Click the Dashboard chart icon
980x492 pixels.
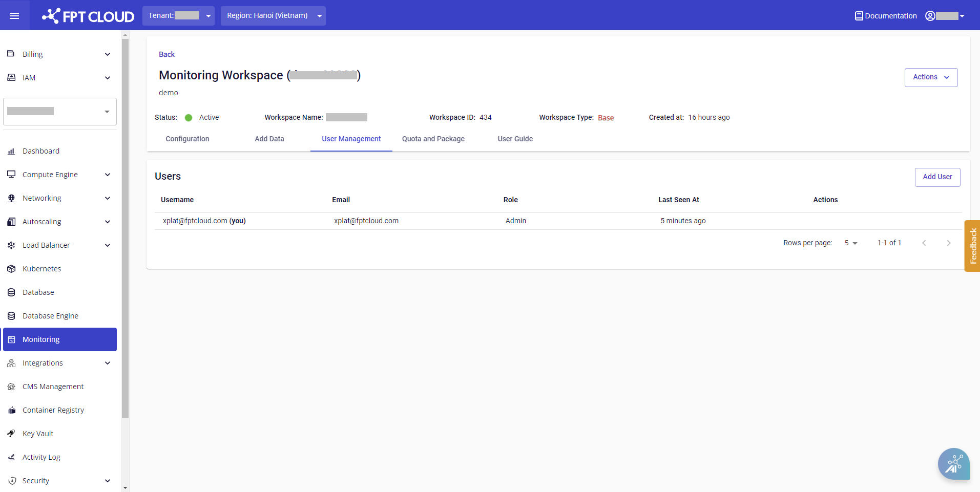[x=11, y=151]
